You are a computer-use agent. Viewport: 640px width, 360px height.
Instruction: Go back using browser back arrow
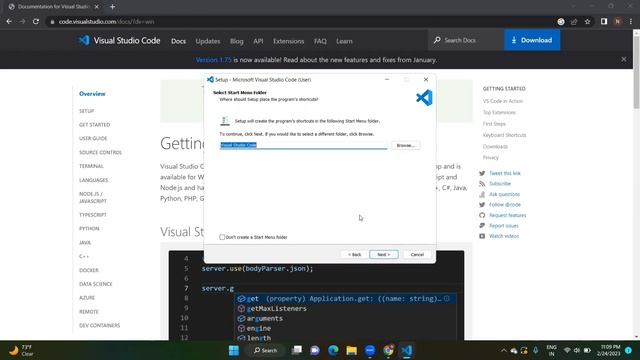click(x=9, y=21)
